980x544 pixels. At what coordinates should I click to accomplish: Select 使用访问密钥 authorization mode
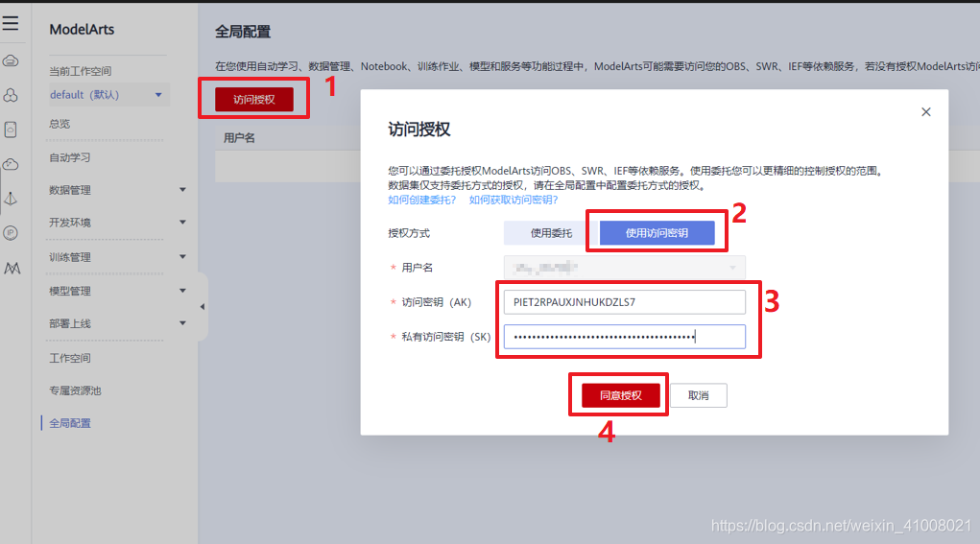(657, 233)
